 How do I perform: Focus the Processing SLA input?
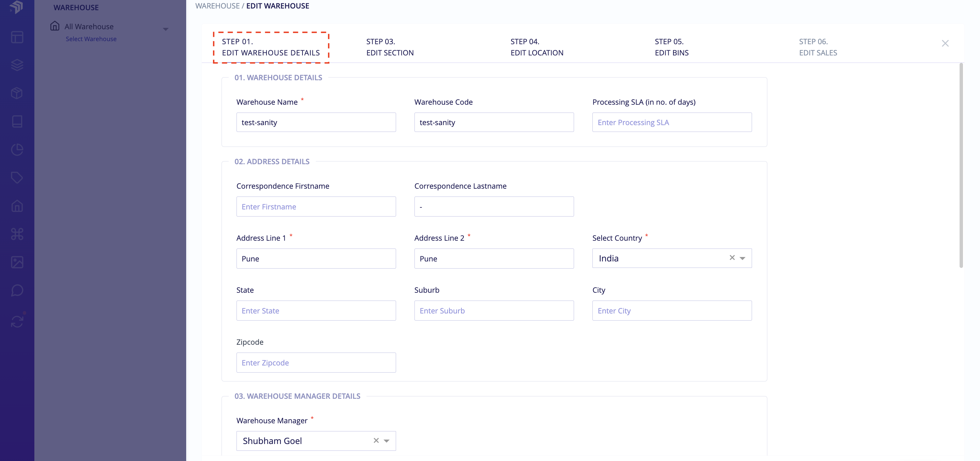point(672,122)
